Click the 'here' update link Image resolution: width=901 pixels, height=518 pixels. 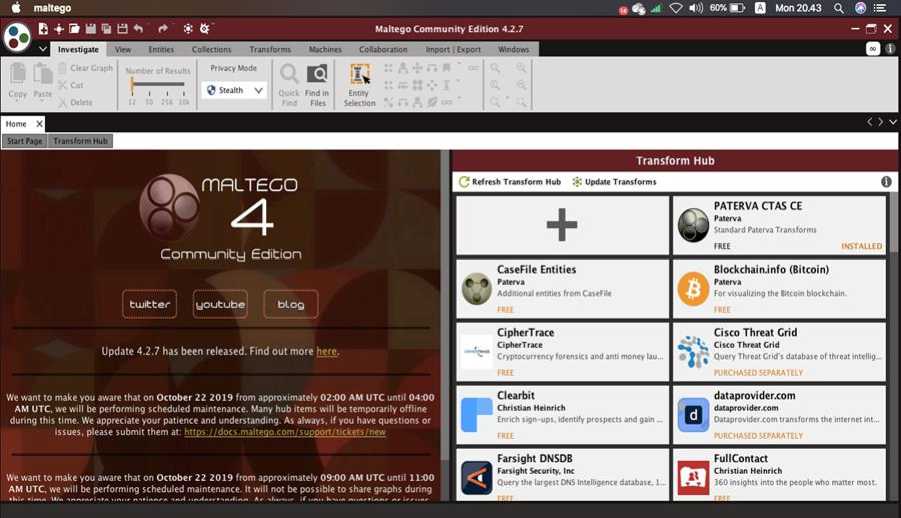[326, 351]
